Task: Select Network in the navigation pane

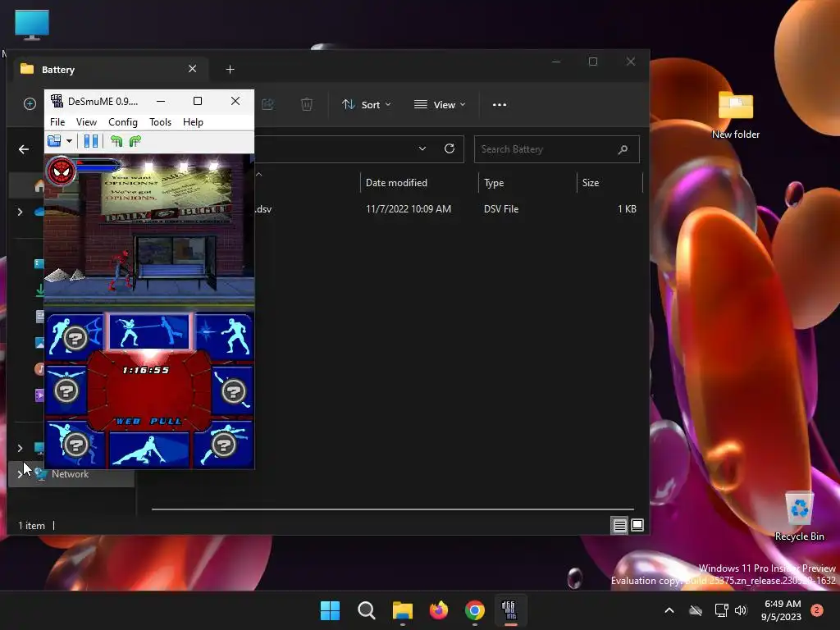Action: point(71,474)
